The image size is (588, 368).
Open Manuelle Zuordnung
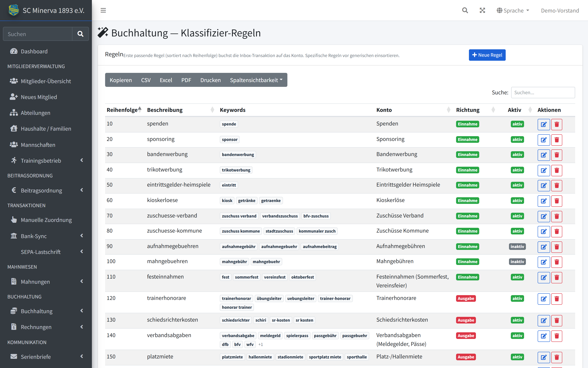[x=46, y=220]
